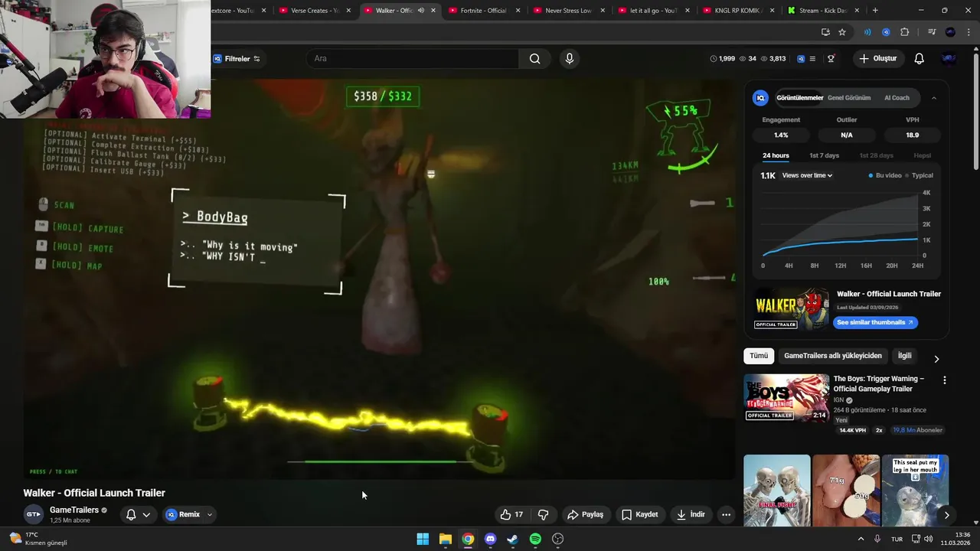This screenshot has width=980, height=551.
Task: Switch to Stream - Kick Dashboard tab
Action: [822, 11]
